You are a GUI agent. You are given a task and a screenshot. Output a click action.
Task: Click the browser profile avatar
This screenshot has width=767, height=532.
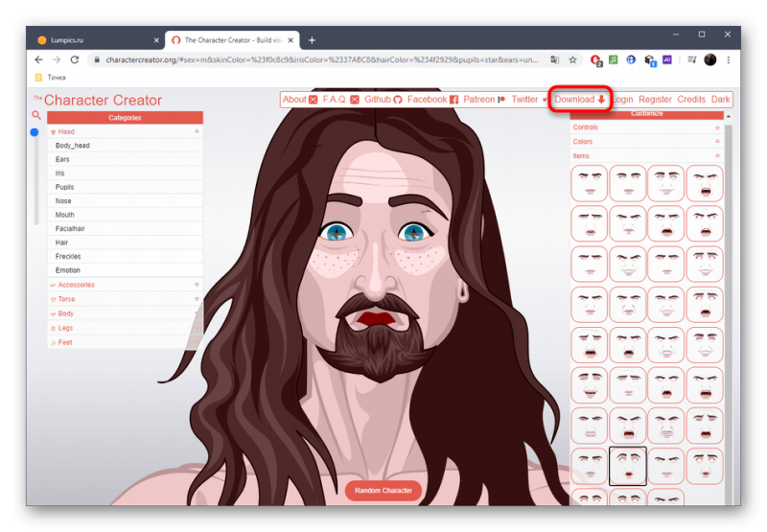tap(709, 59)
